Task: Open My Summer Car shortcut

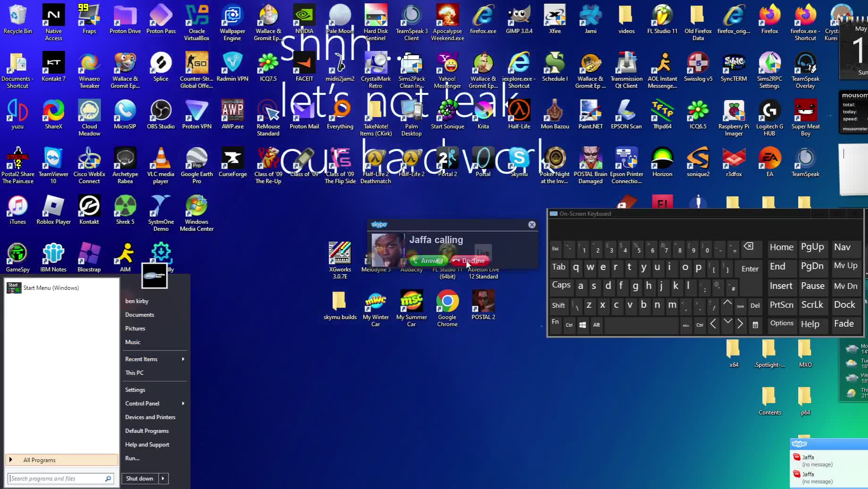Action: click(x=411, y=309)
